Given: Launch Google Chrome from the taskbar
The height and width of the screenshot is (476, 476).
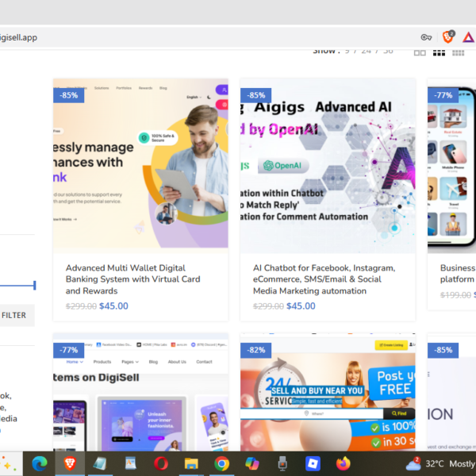Looking at the screenshot, I should [222, 464].
